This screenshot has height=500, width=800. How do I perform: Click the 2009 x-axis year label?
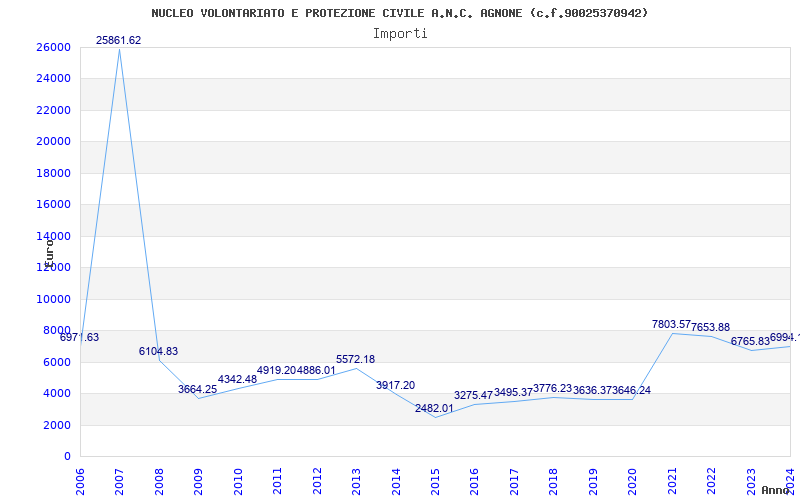click(198, 481)
